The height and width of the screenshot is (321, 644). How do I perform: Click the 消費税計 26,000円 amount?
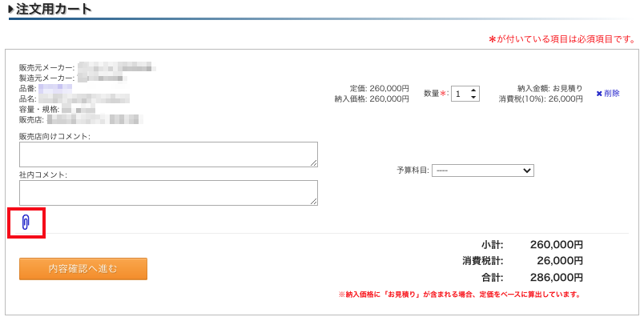(x=560, y=261)
